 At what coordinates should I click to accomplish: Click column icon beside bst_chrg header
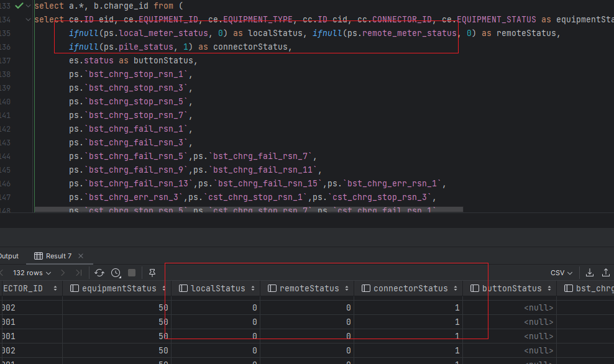[569, 288]
